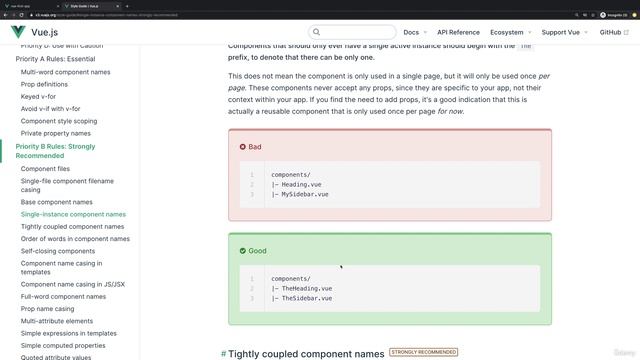Reload the page with refresh icon
This screenshot has height=360, width=640.
click(21, 15)
